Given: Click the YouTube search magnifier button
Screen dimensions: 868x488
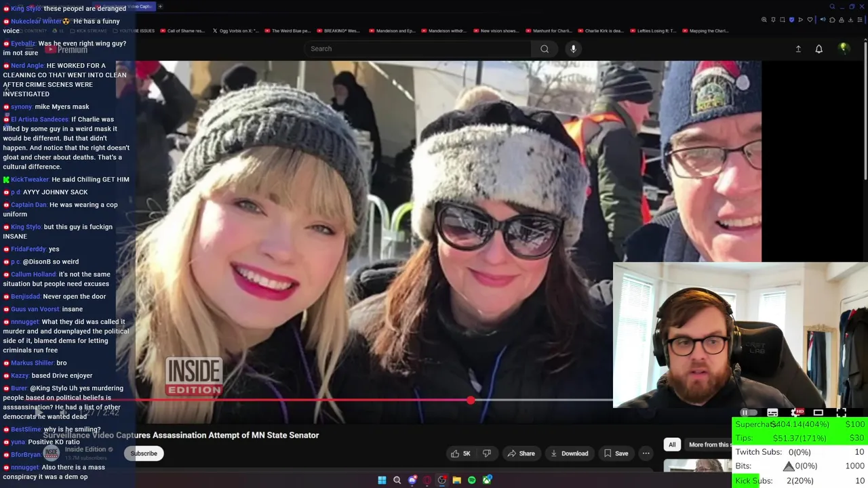Looking at the screenshot, I should coord(545,49).
